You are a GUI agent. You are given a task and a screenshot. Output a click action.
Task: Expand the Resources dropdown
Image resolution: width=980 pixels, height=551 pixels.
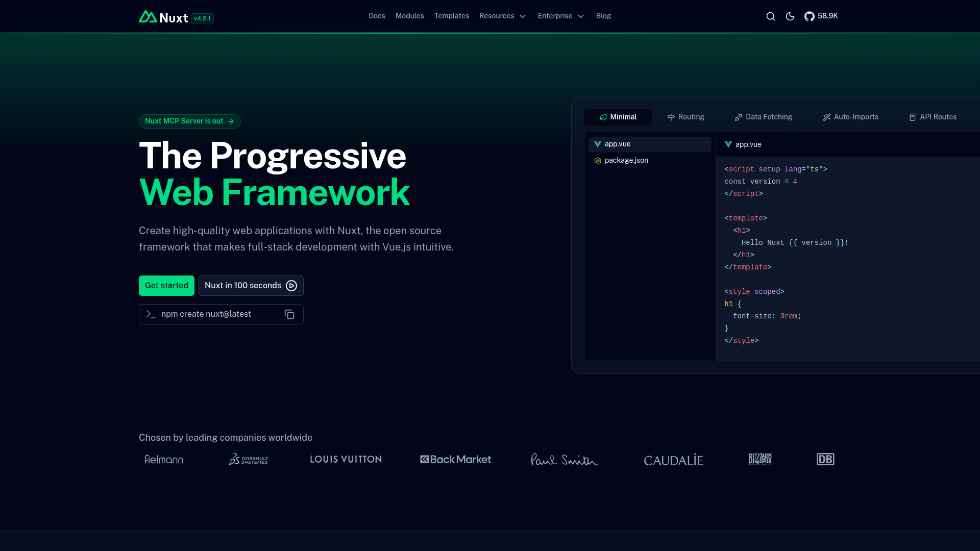pyautogui.click(x=502, y=16)
